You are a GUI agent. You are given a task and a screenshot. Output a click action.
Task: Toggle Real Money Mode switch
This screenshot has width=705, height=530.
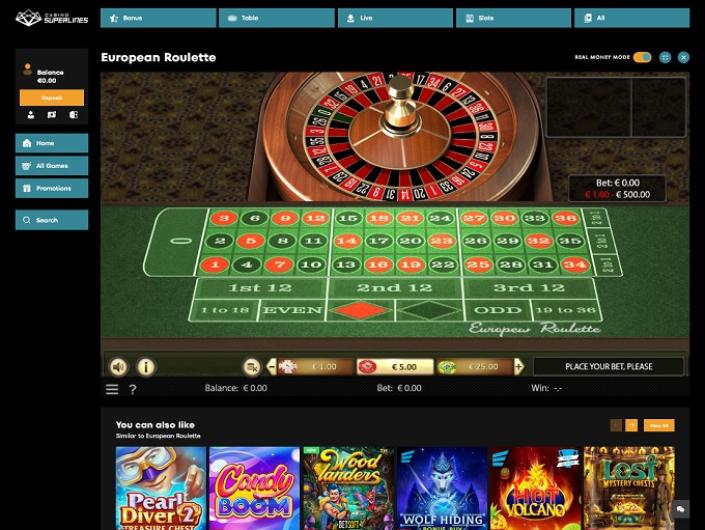pyautogui.click(x=642, y=57)
